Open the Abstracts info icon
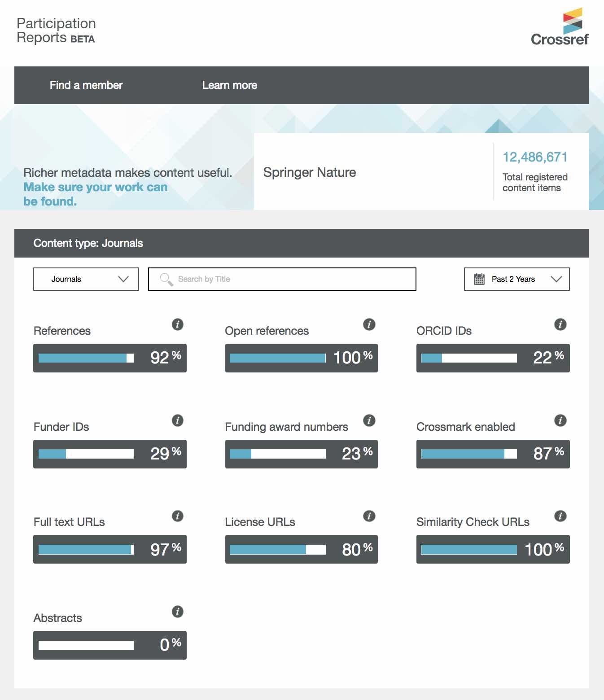The height and width of the screenshot is (700, 604). (177, 612)
